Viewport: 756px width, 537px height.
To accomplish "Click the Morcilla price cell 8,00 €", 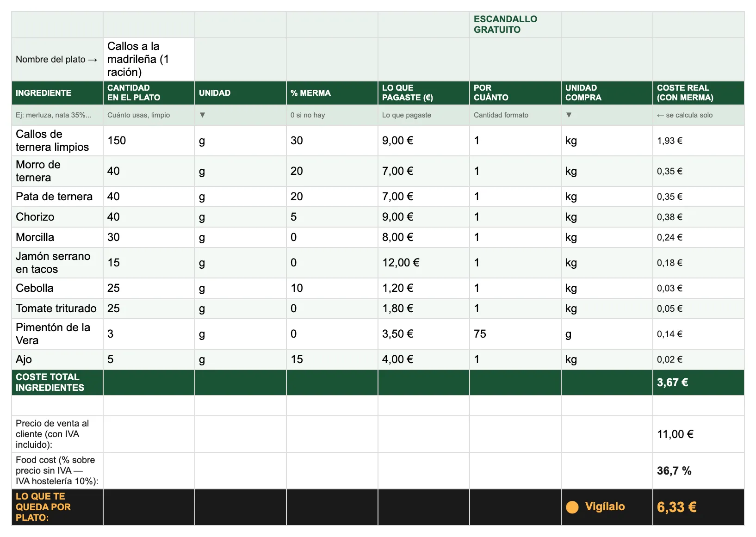I will point(423,237).
